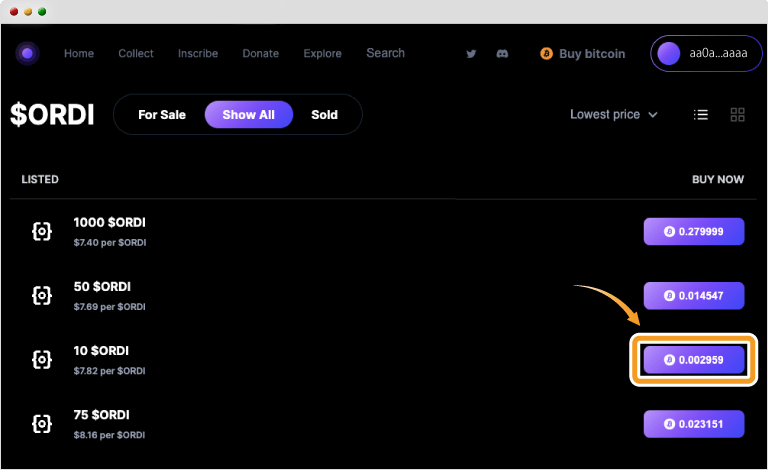
Task: Open the Lowest price sort dropdown
Action: [614, 115]
